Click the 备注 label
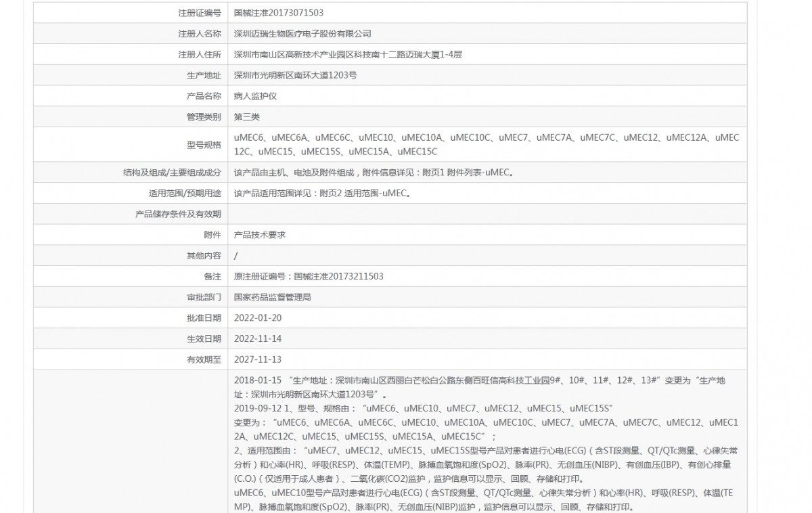The height and width of the screenshot is (513, 812). pyautogui.click(x=212, y=277)
